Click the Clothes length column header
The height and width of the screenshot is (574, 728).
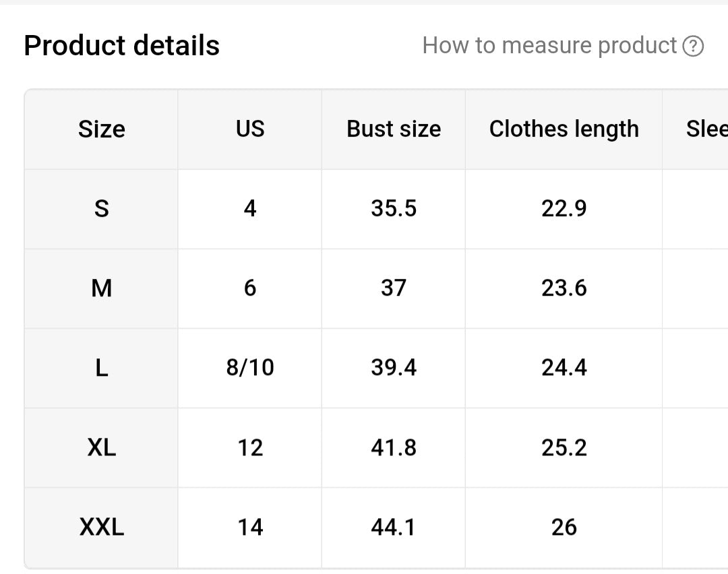564,129
